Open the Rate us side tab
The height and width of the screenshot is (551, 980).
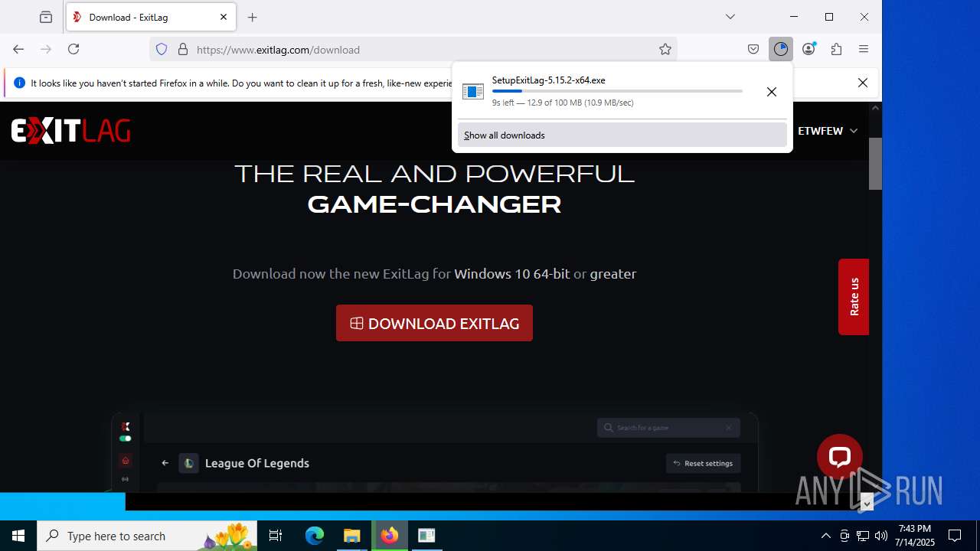pos(854,297)
